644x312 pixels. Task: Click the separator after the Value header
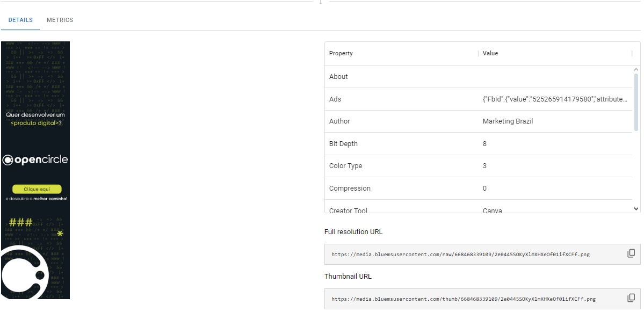pyautogui.click(x=632, y=53)
